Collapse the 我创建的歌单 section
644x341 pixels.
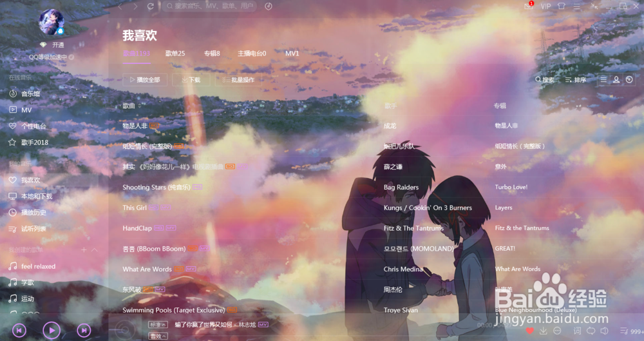[x=95, y=249]
